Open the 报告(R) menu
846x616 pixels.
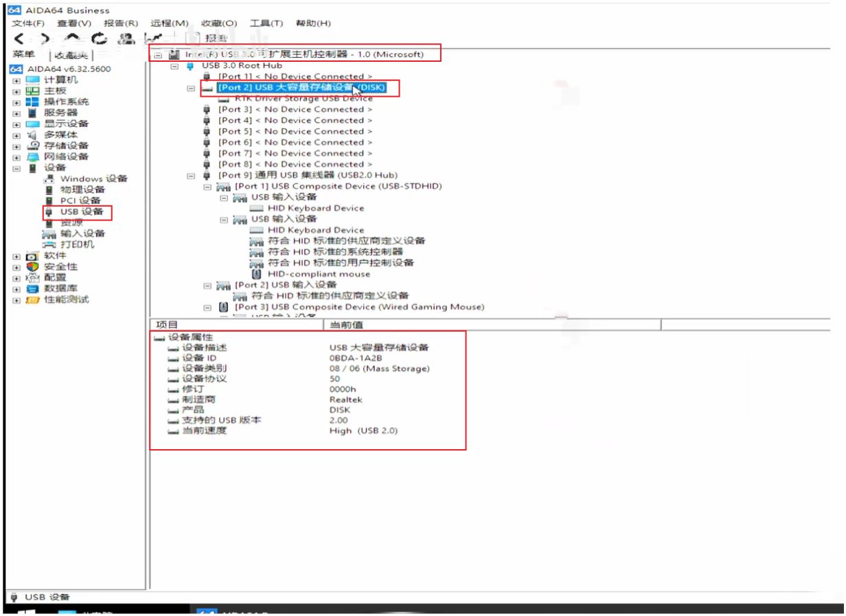tap(121, 23)
